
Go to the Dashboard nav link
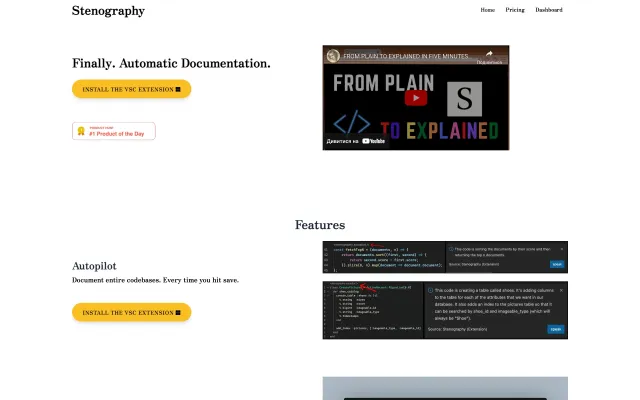click(x=549, y=10)
